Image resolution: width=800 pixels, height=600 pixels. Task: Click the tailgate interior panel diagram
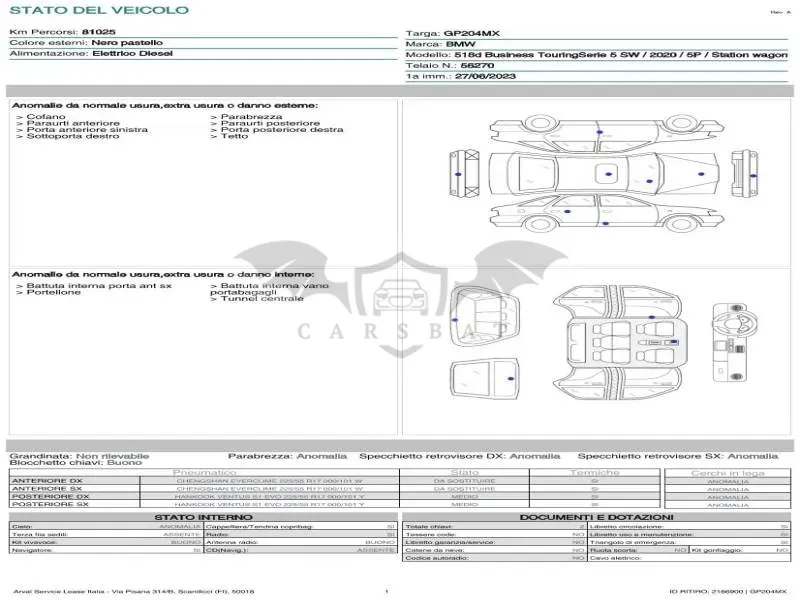coord(484,380)
